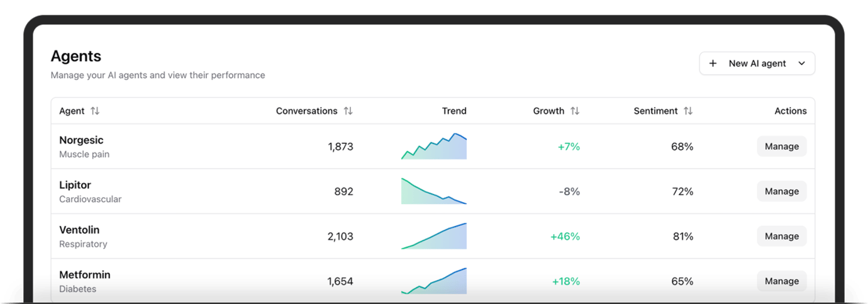Screen dimensions: 868x304
Task: Open the Lipitor declining trend chart
Action: (434, 191)
